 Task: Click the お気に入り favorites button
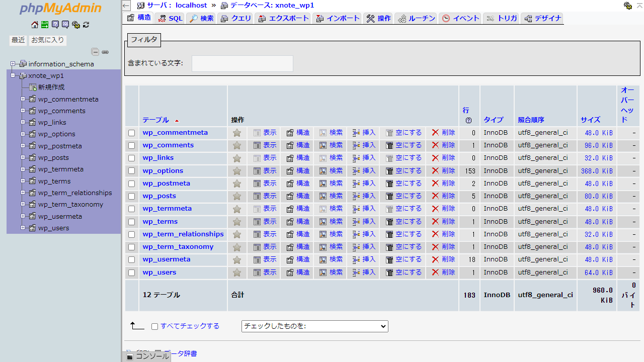pyautogui.click(x=48, y=40)
